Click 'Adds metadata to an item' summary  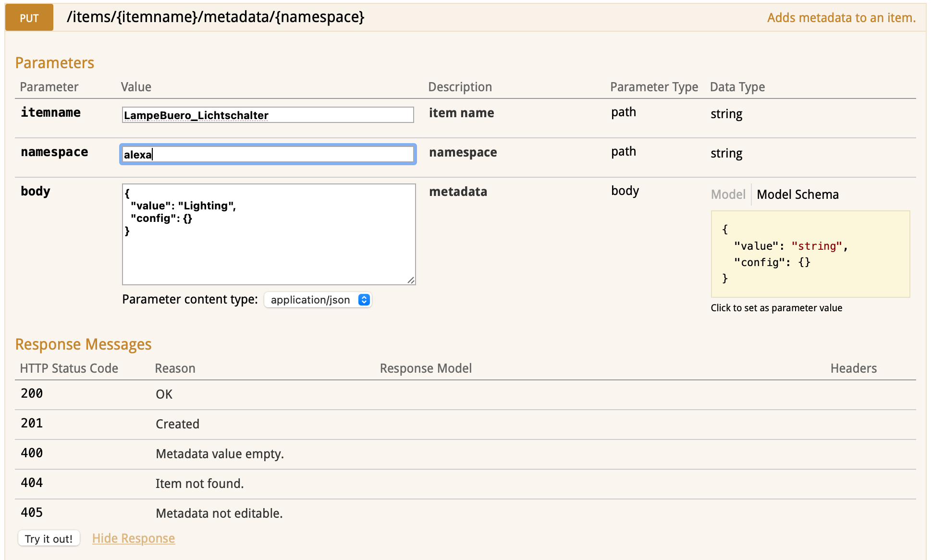(841, 18)
